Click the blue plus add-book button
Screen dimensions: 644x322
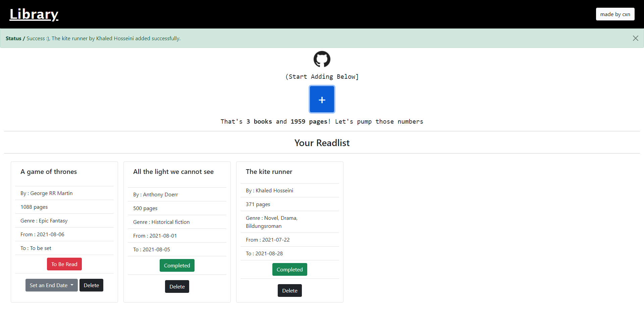(x=322, y=100)
